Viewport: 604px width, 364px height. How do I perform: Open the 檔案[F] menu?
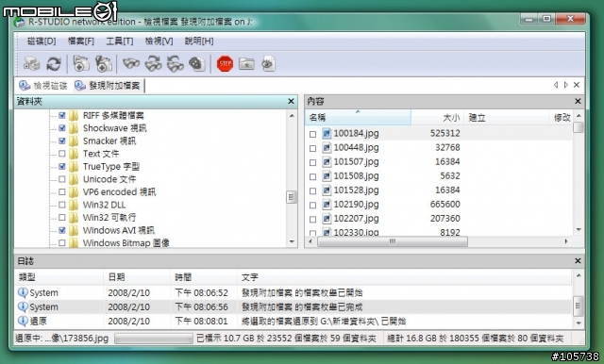pyautogui.click(x=81, y=41)
